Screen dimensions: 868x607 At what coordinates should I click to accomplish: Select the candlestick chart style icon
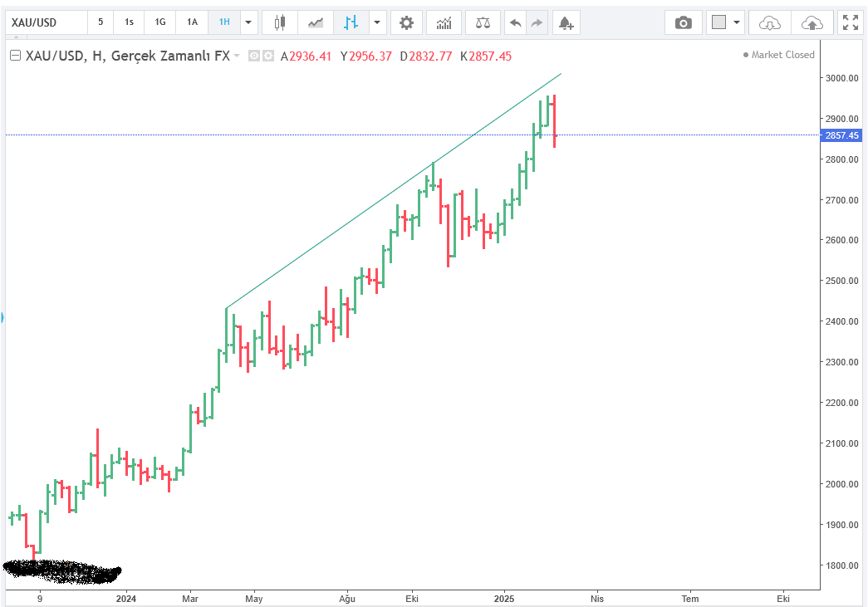pos(280,22)
